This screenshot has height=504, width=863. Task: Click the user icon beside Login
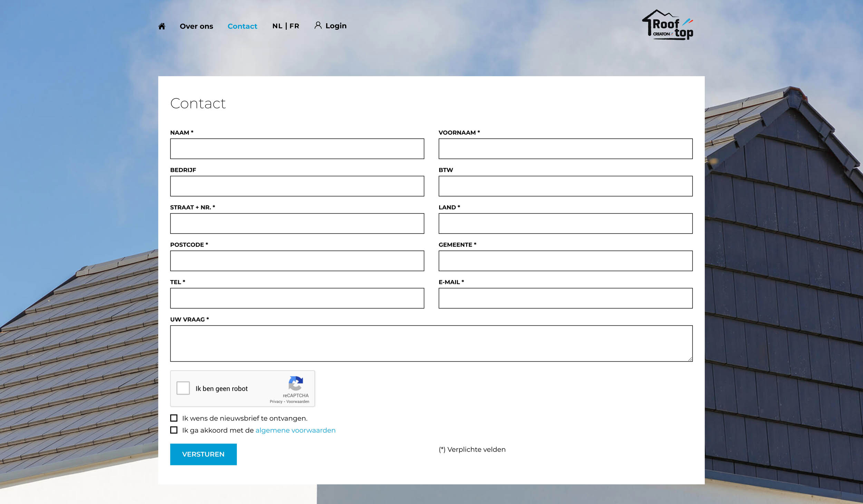(318, 25)
